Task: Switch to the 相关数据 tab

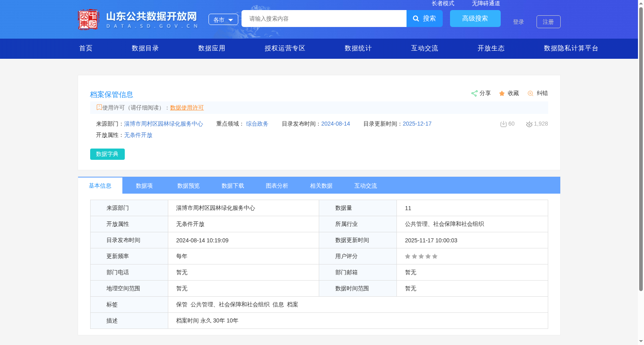Action: coord(322,186)
